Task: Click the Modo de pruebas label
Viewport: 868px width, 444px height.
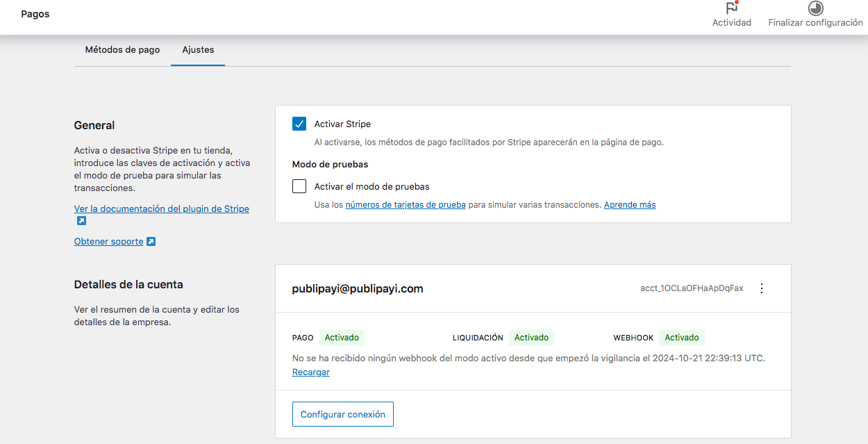Action: click(331, 165)
